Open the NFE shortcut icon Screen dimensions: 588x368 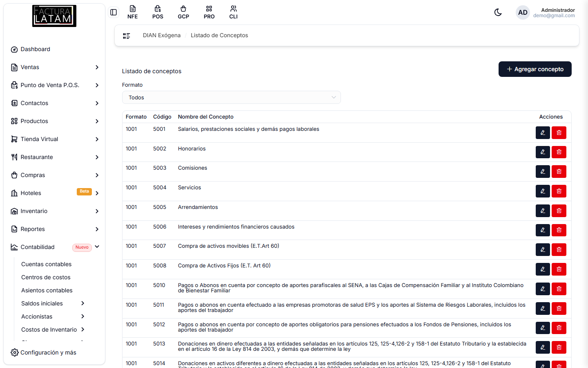(x=132, y=12)
